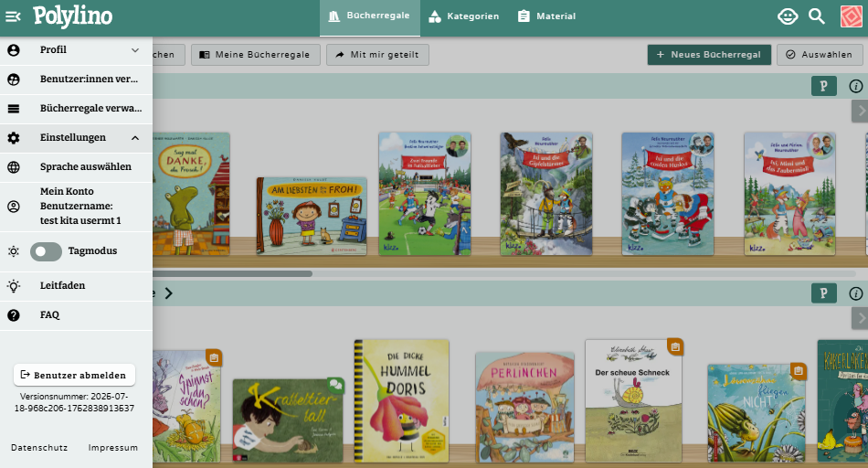Open the Leitfaden entry

[x=76, y=286]
